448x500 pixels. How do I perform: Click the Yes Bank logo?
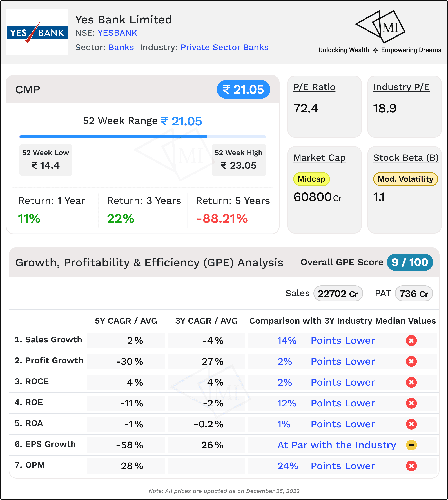[37, 32]
